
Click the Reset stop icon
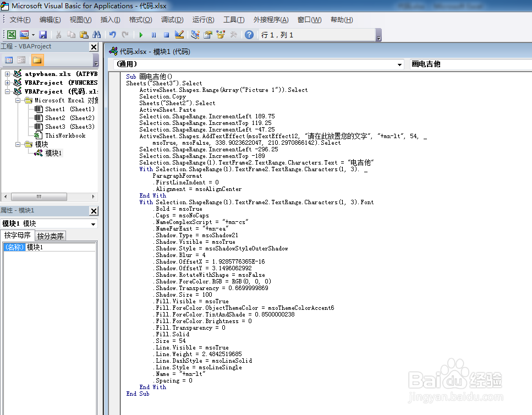(x=166, y=35)
